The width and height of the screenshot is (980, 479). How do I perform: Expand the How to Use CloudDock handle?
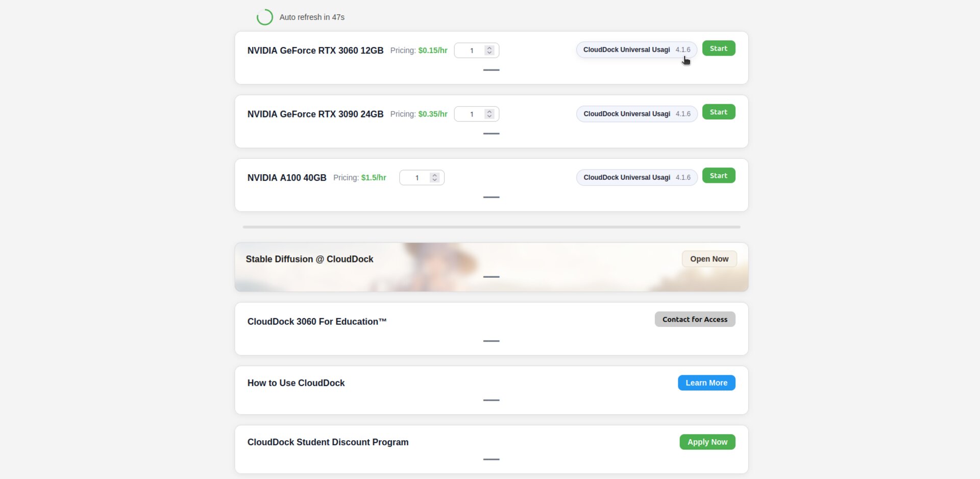(491, 400)
